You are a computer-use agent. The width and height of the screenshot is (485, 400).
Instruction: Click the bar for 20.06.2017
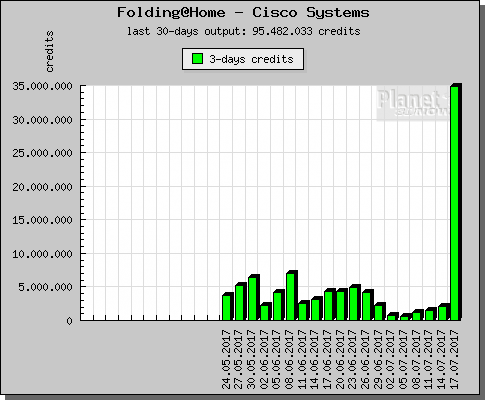tap(342, 305)
